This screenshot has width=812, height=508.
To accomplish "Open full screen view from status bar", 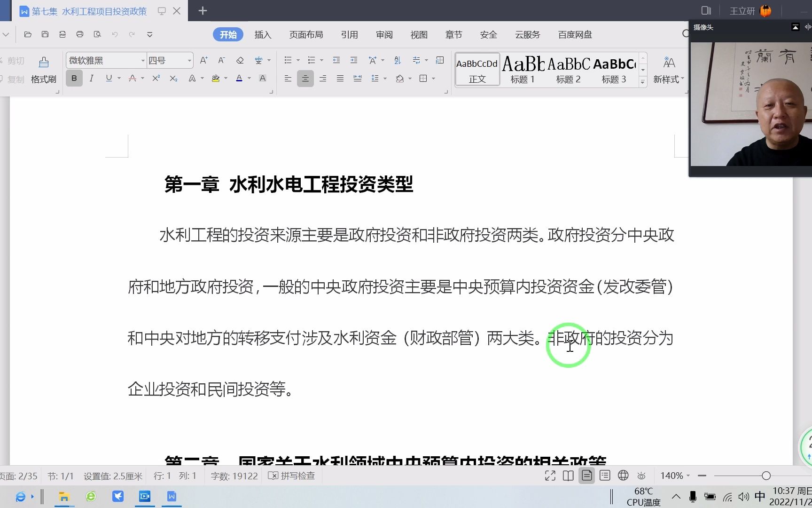I will tap(549, 476).
